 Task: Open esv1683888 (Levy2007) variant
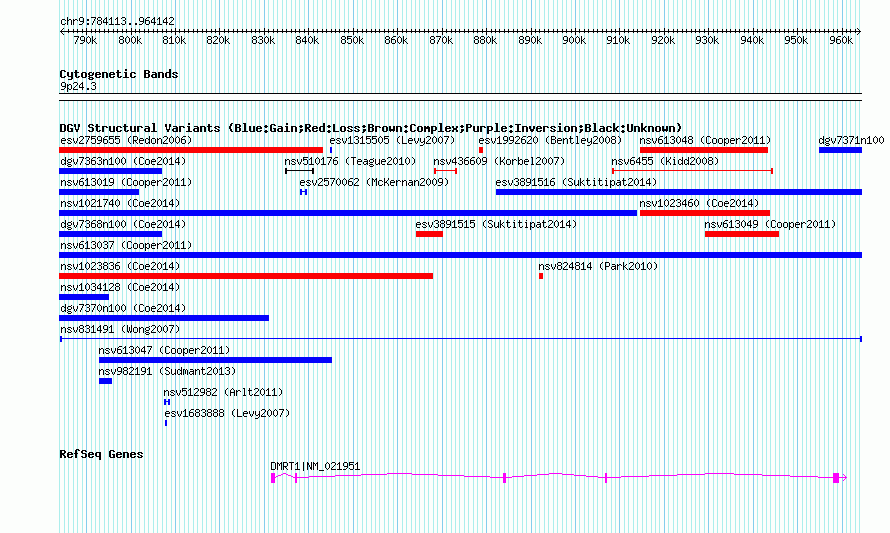227,413
